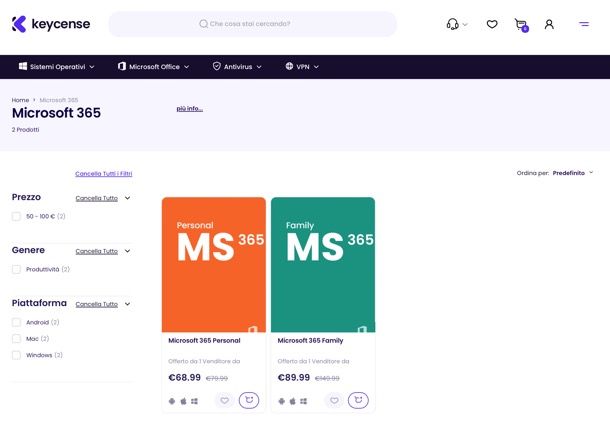Open the Ordina per Predefinito dropdown
The width and height of the screenshot is (610, 433).
coord(555,173)
